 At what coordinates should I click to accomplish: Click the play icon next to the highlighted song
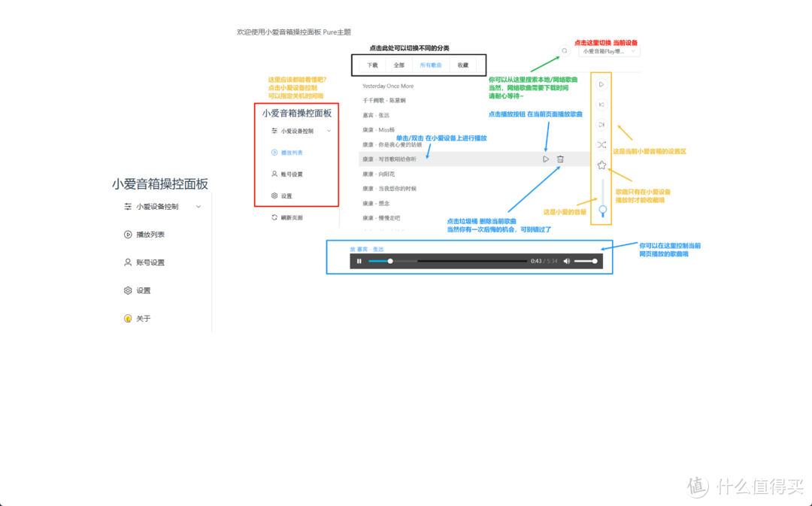tap(545, 159)
